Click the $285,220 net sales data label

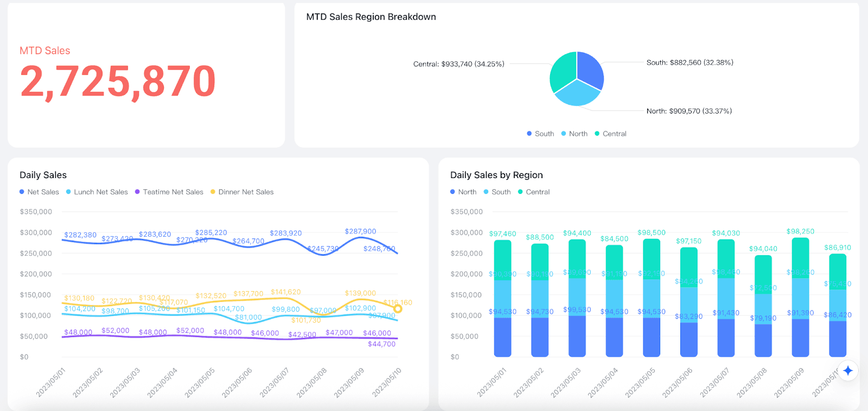pos(211,233)
